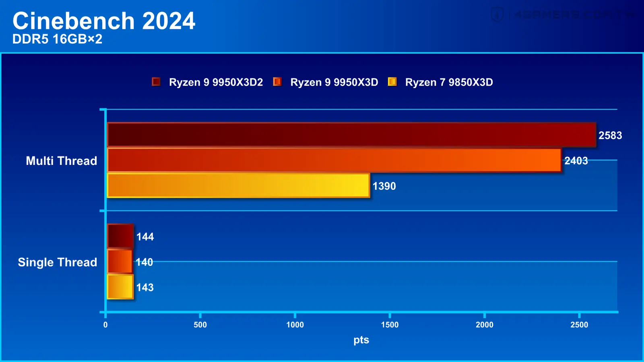Screen dimensions: 644x362
Task: Click the "Single Thread" category label
Action: 58,262
